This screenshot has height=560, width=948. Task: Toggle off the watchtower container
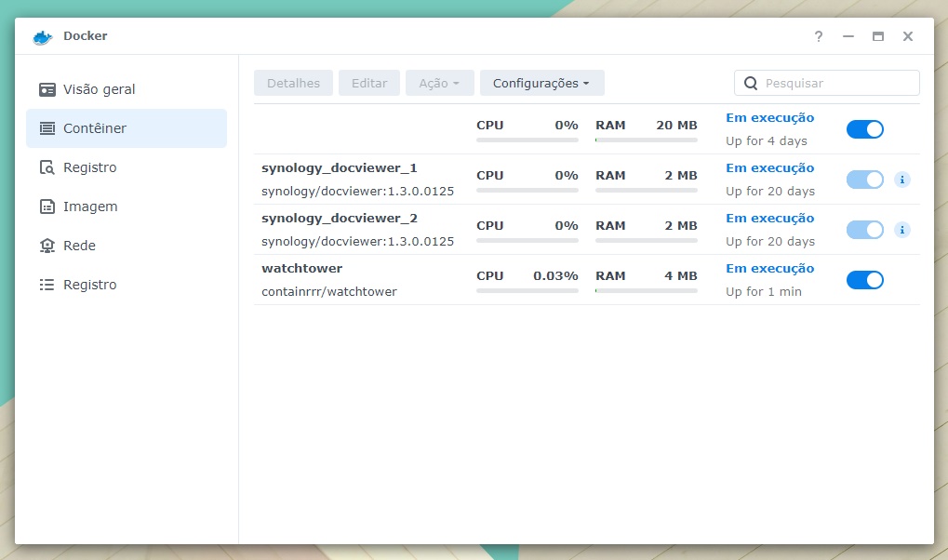point(864,280)
